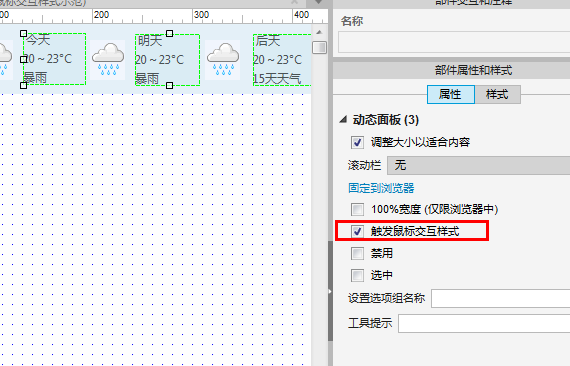Select the 明天 weather text panel
This screenshot has width=570, height=366.
pyautogui.click(x=167, y=60)
